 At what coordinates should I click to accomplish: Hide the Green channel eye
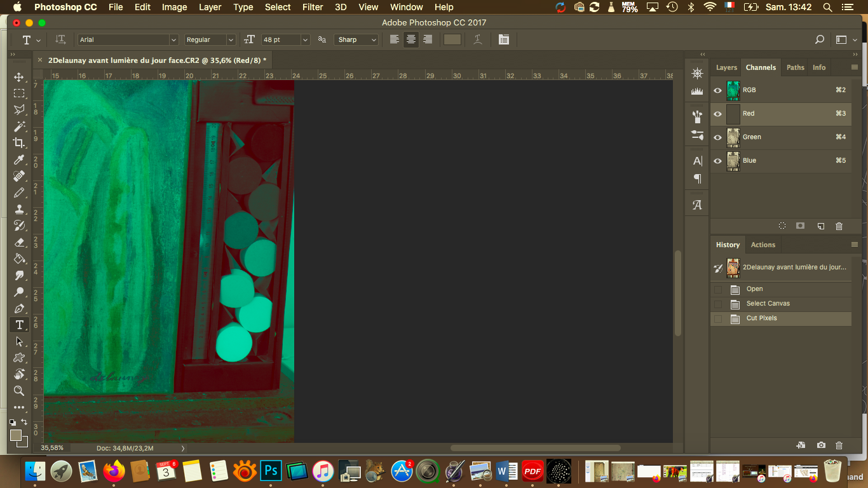coord(718,137)
